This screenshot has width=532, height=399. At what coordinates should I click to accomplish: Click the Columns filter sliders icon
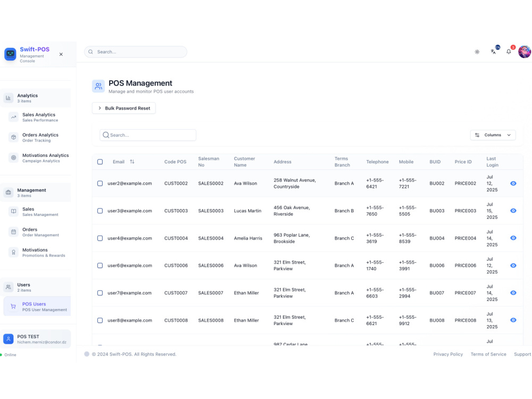[x=477, y=135]
